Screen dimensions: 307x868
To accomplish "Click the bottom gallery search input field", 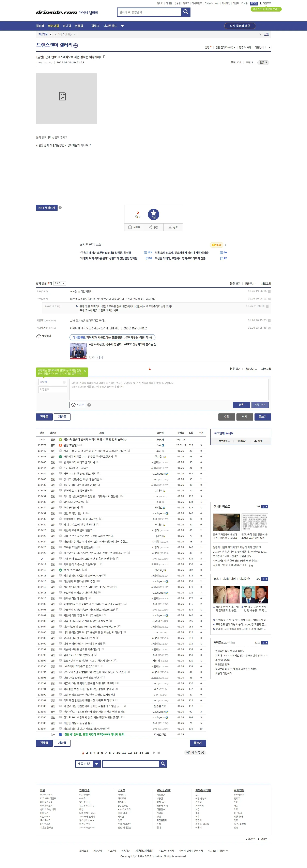I will click(x=131, y=764).
